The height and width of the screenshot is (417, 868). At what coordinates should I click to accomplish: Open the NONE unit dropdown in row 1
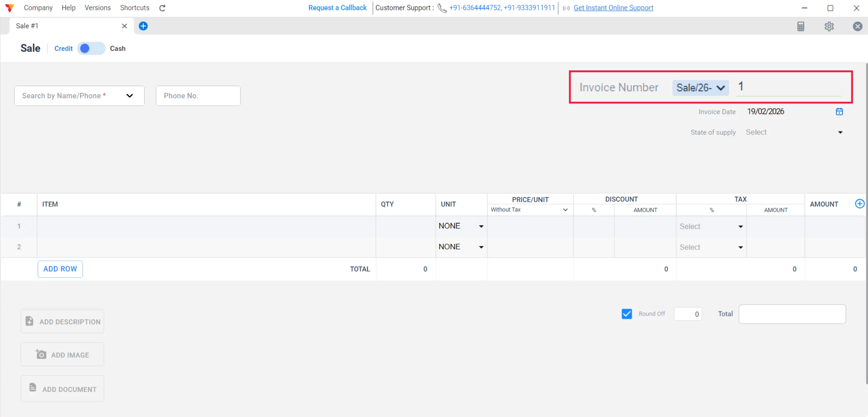pos(461,226)
